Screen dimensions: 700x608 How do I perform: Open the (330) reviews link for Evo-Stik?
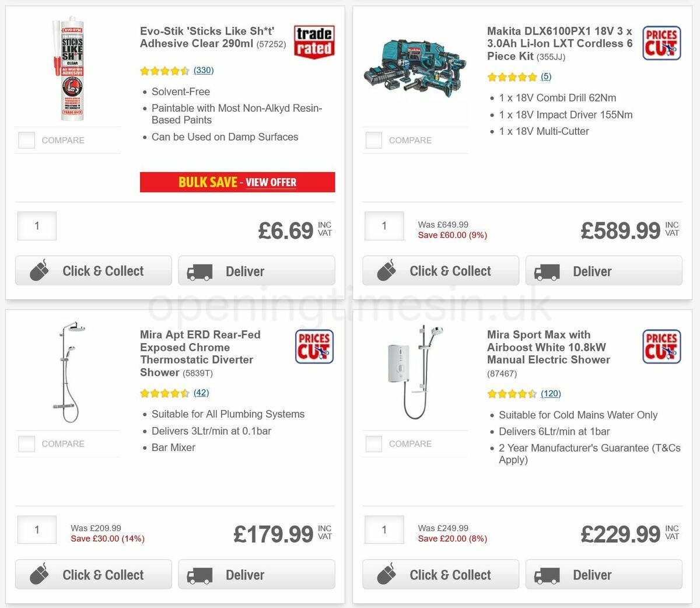[203, 70]
